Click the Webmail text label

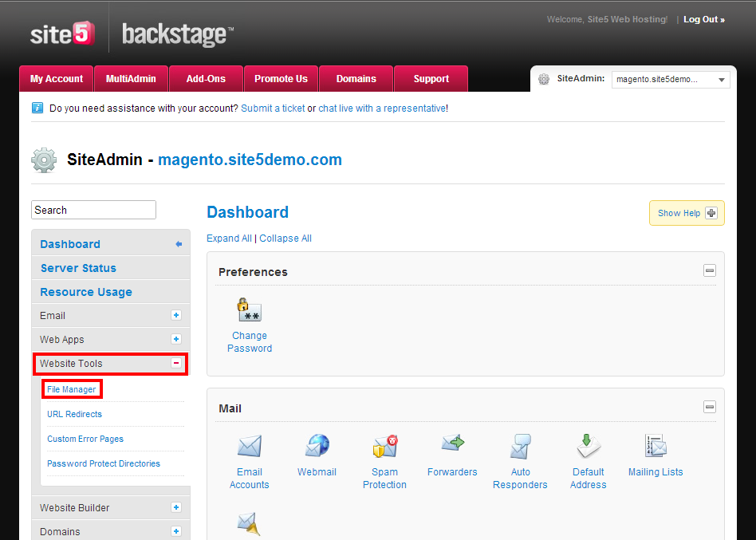pos(317,472)
